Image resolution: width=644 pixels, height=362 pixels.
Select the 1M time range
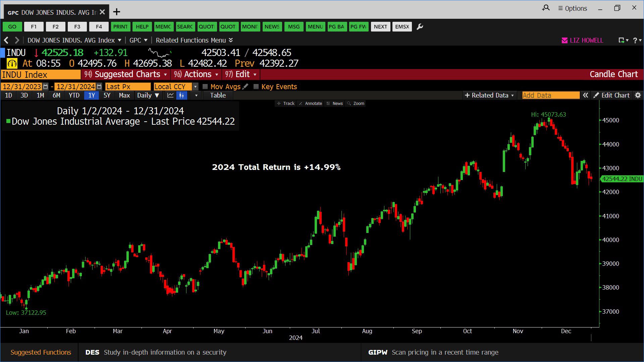40,96
